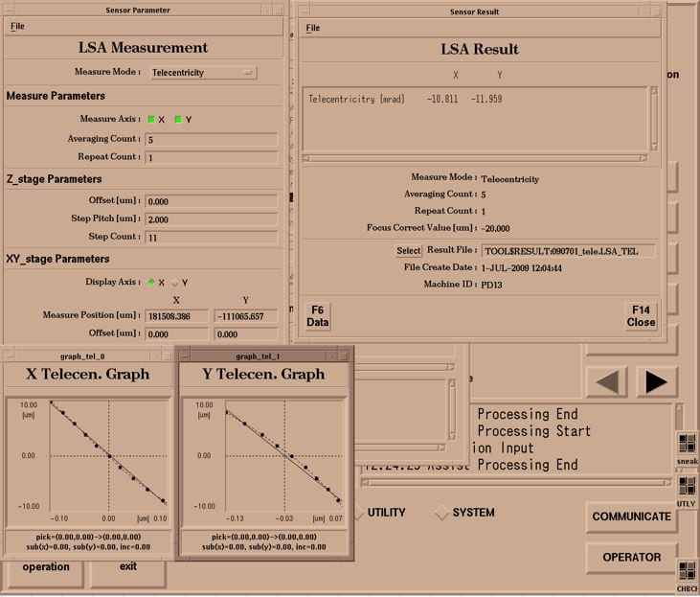700x597 pixels.
Task: Click the graph_tel_0 title bar
Action: 82,356
